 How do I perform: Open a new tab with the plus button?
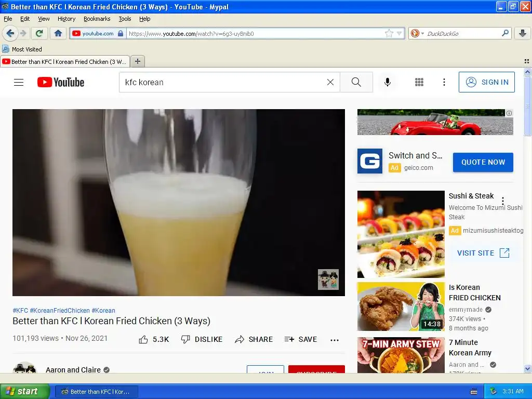pos(137,61)
